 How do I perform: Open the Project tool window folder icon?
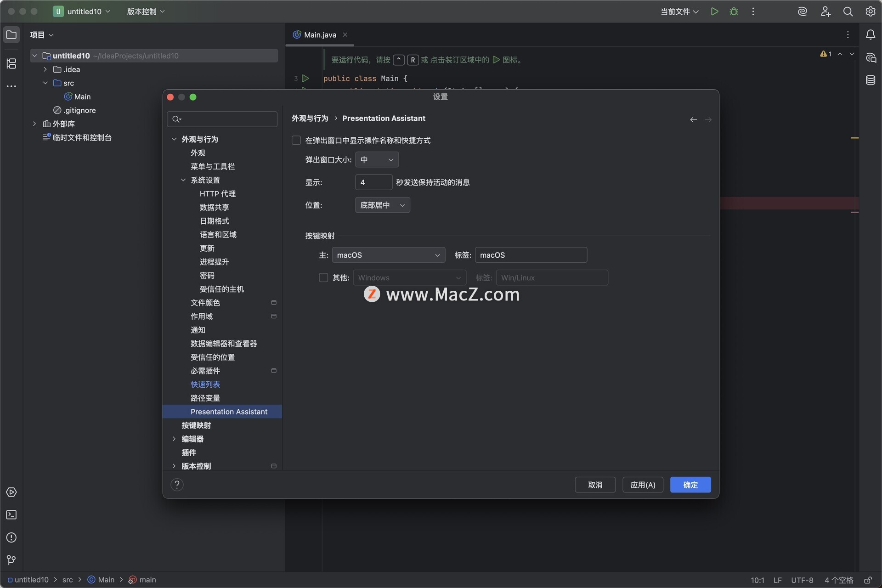point(11,34)
